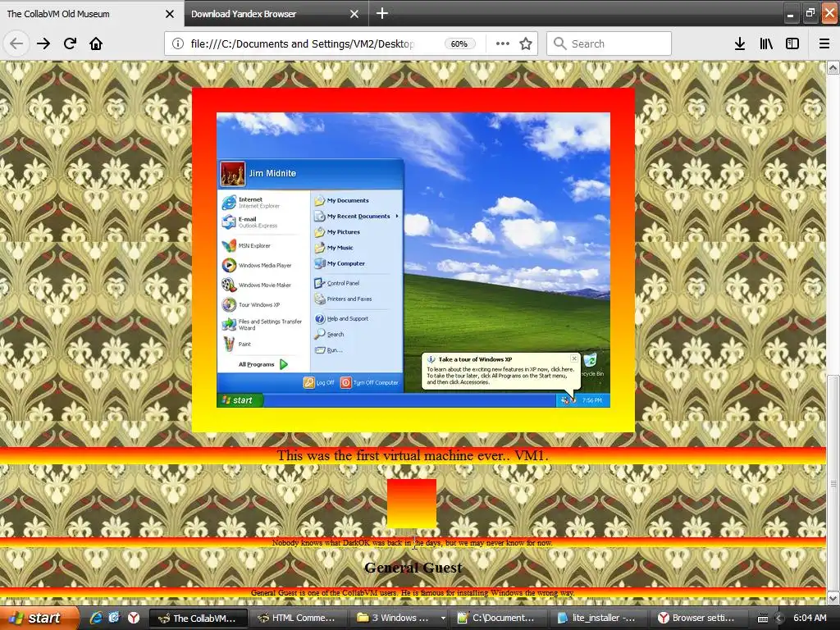This screenshot has width=840, height=630.
Task: Click the 6:04 AM taskbar clock
Action: pyautogui.click(x=810, y=618)
